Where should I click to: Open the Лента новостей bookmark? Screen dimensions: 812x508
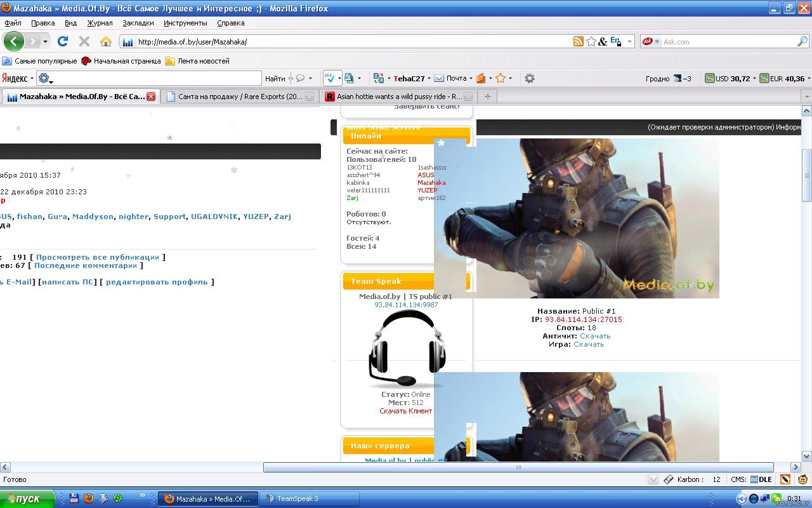197,61
